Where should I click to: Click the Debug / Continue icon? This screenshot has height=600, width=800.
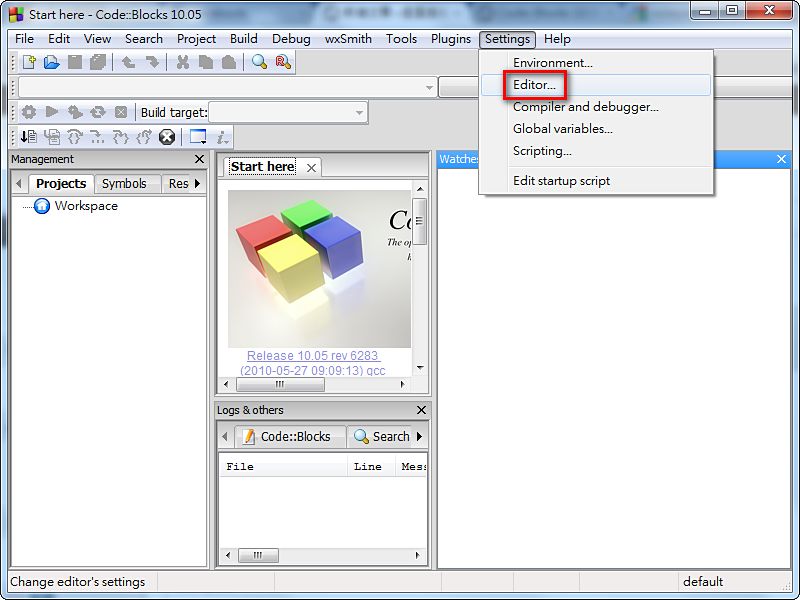(x=29, y=137)
